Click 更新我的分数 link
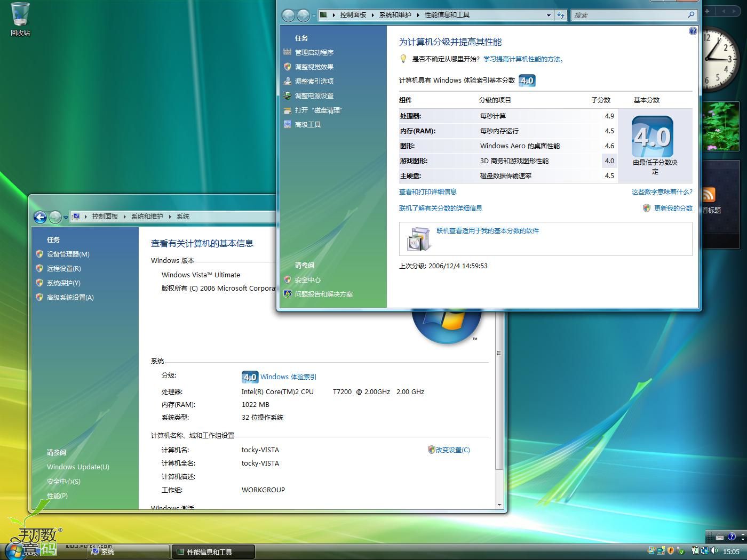Image resolution: width=747 pixels, height=560 pixels. click(x=673, y=208)
